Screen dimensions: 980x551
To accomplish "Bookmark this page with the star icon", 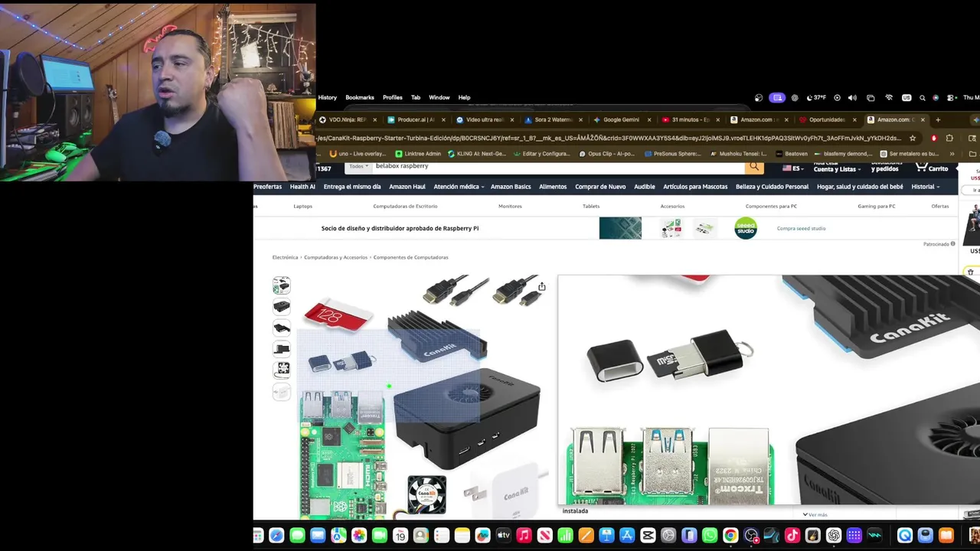I will (913, 139).
